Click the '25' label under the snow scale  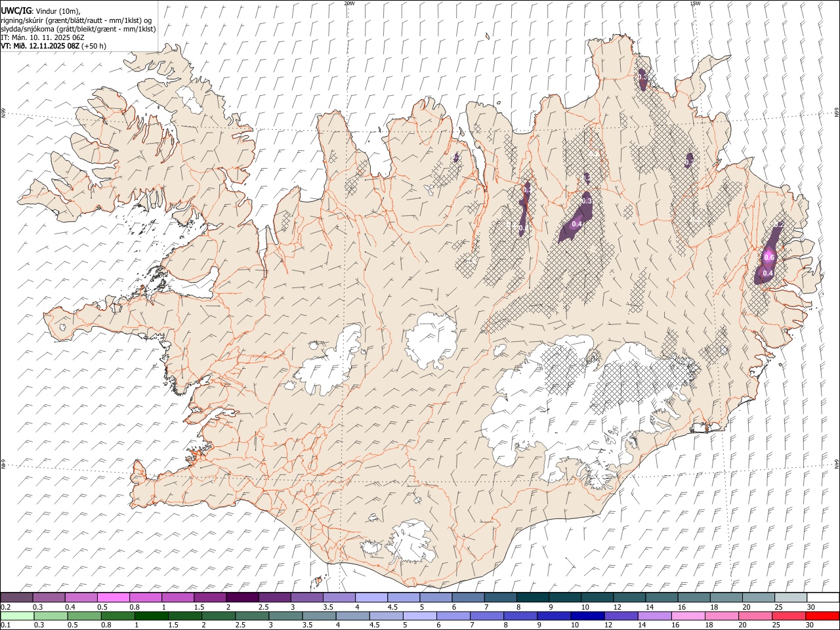click(x=779, y=607)
